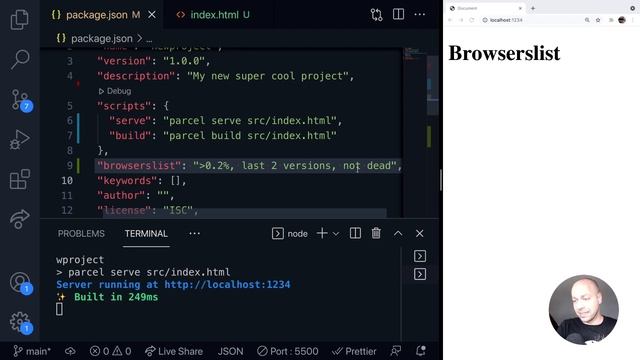Open Run and Debug view
Screen dimensions: 640x360
tap(19, 139)
